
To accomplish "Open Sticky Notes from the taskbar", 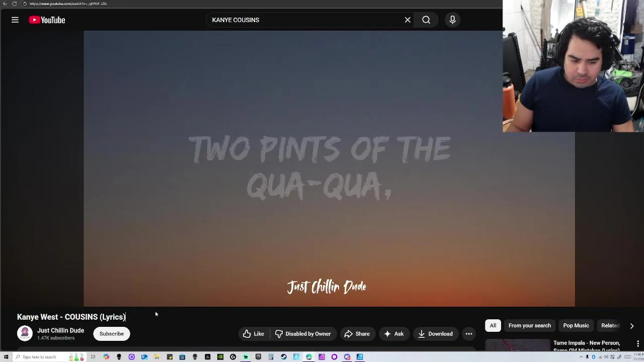I will tap(170, 357).
